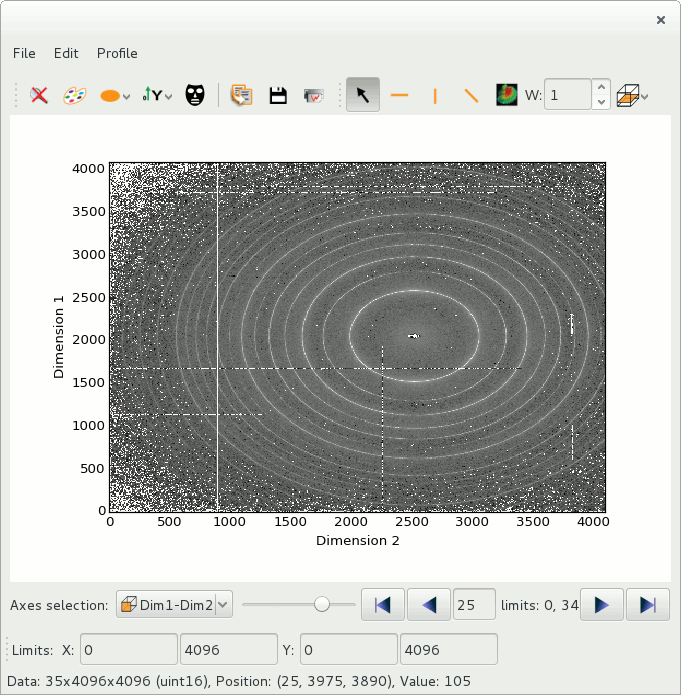Click the colored image profile icon

pyautogui.click(x=507, y=95)
